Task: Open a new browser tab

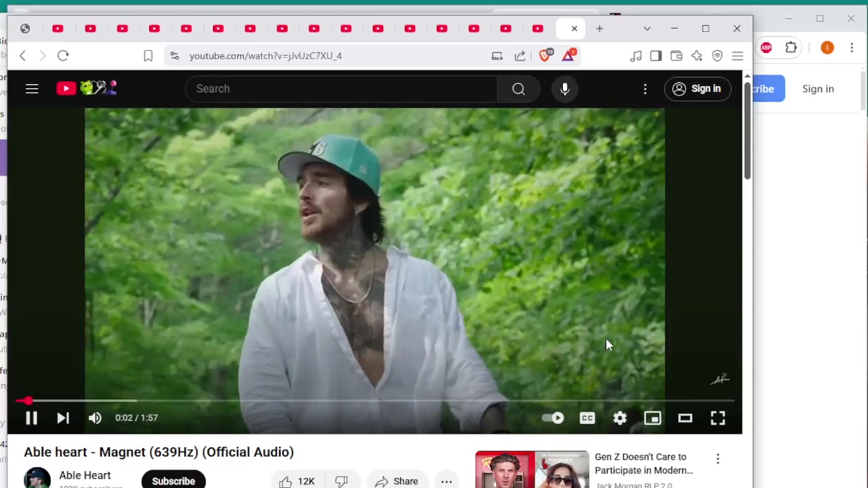Action: 599,28
